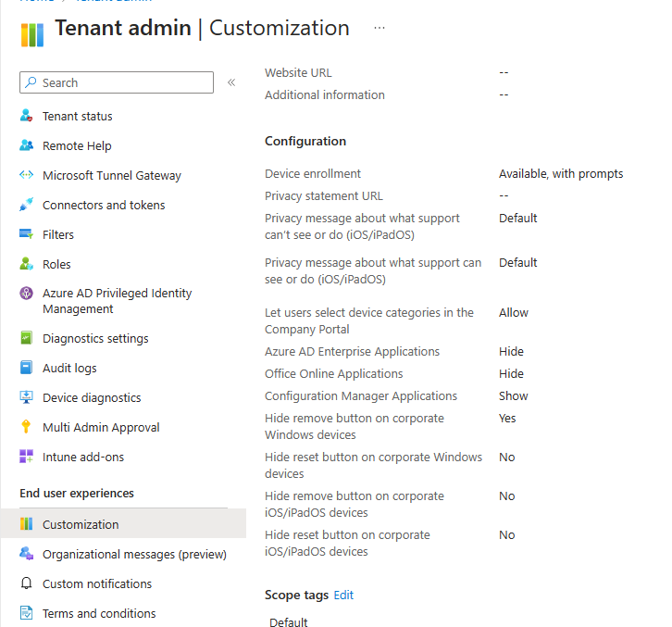Click the Tenant admin header icon
The width and height of the screenshot is (672, 627).
[32, 35]
